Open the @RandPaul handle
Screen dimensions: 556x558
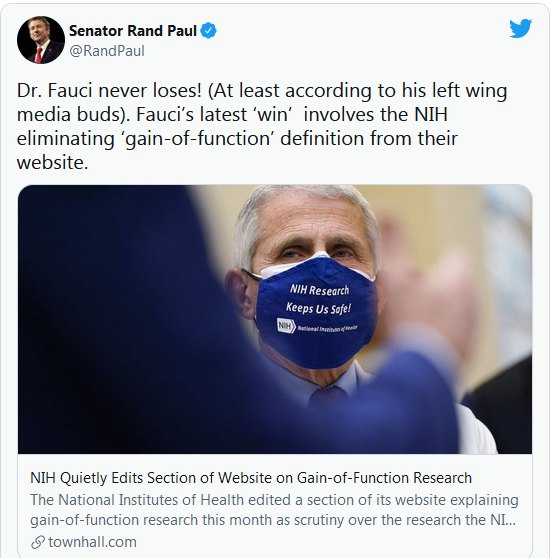coord(107,51)
